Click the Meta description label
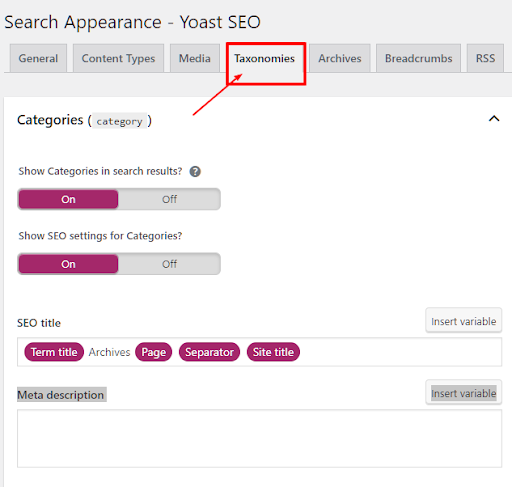512x487 pixels. (x=61, y=395)
